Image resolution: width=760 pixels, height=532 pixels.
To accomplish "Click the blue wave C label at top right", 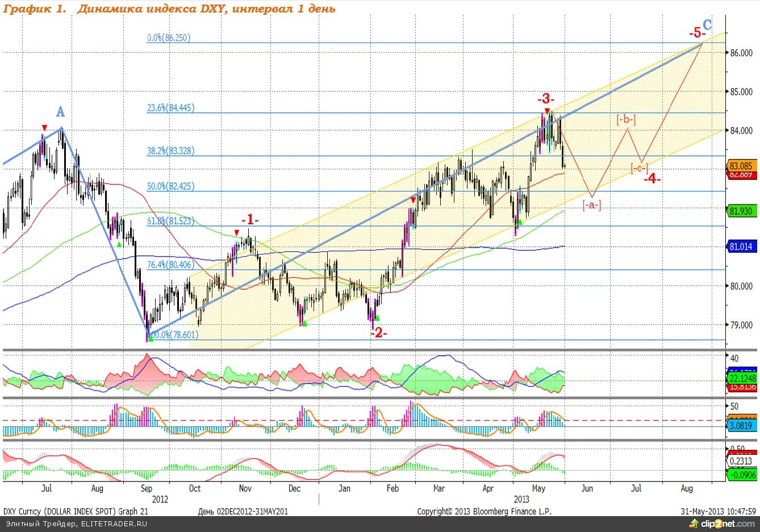I will (x=707, y=25).
